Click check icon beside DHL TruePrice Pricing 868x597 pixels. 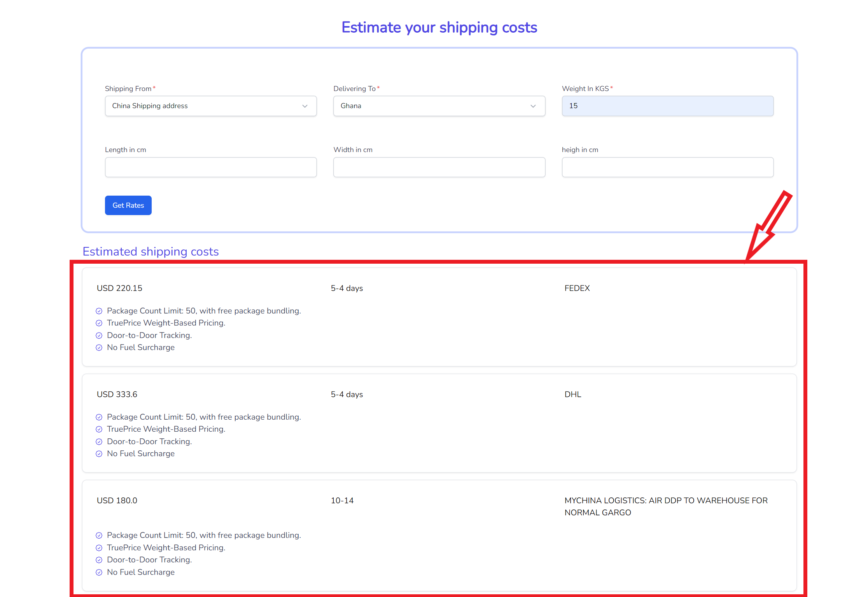(99, 429)
